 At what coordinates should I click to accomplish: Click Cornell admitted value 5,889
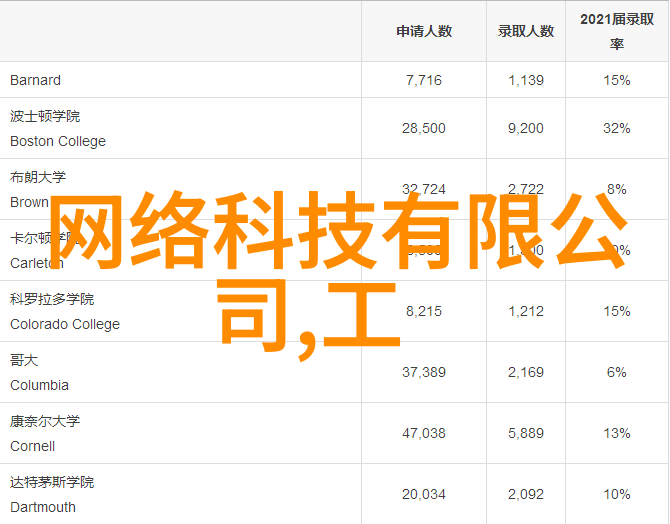(x=526, y=433)
